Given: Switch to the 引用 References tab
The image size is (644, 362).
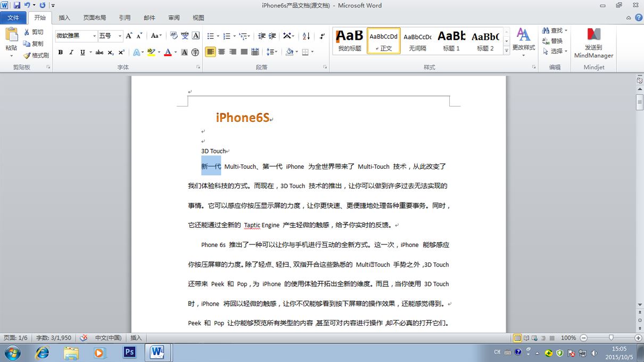Looking at the screenshot, I should pyautogui.click(x=125, y=18).
